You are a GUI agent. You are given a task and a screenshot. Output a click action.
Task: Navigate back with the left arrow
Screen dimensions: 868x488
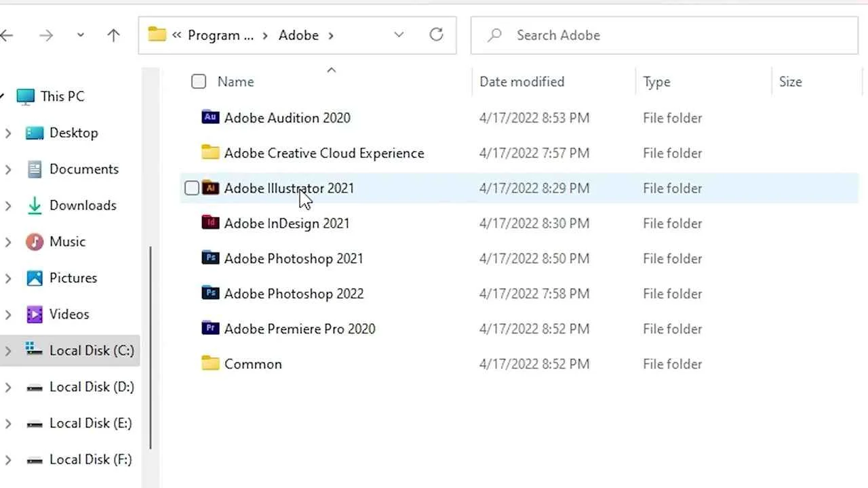[x=7, y=35]
